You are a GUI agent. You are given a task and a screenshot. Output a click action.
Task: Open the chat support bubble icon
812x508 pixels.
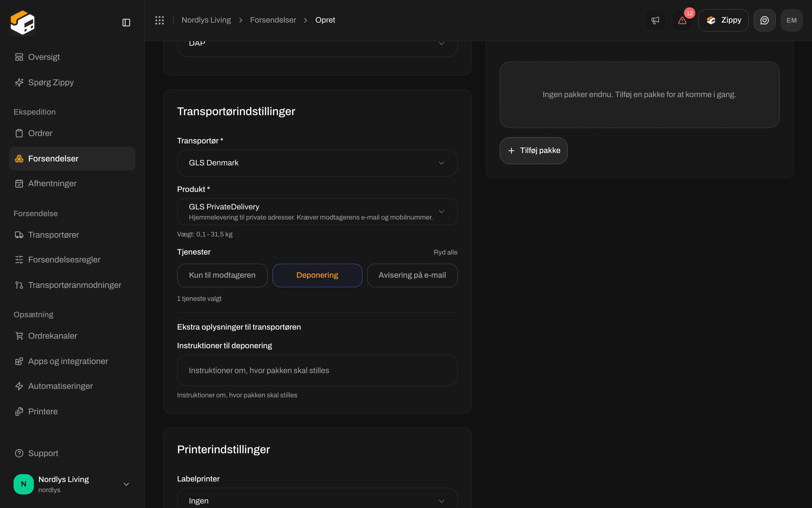(x=764, y=20)
